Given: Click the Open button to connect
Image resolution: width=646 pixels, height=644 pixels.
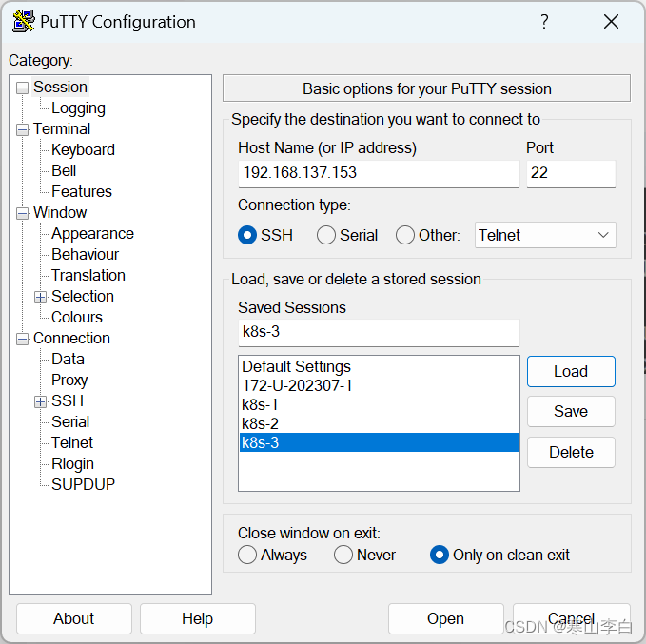Looking at the screenshot, I should (x=446, y=619).
